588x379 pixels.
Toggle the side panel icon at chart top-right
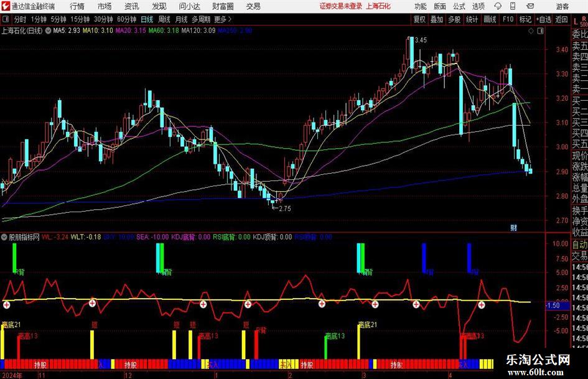coord(540,30)
